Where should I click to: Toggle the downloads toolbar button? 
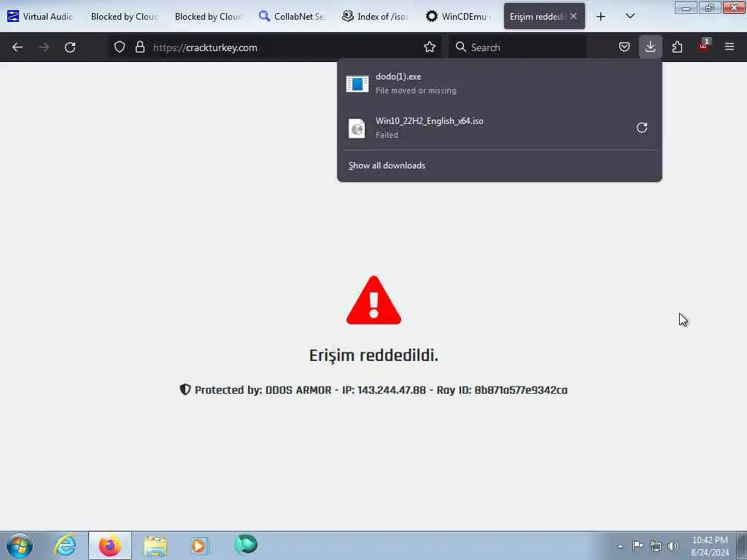click(650, 47)
